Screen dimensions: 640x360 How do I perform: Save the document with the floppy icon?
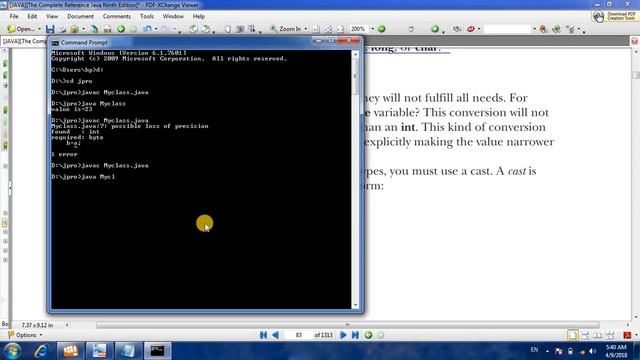tap(50, 29)
